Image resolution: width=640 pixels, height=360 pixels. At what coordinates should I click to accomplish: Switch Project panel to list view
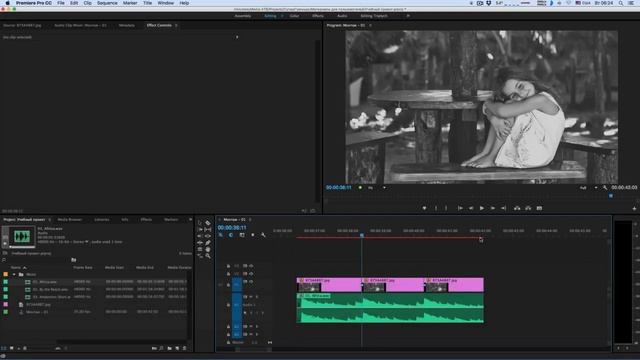pyautogui.click(x=4, y=348)
